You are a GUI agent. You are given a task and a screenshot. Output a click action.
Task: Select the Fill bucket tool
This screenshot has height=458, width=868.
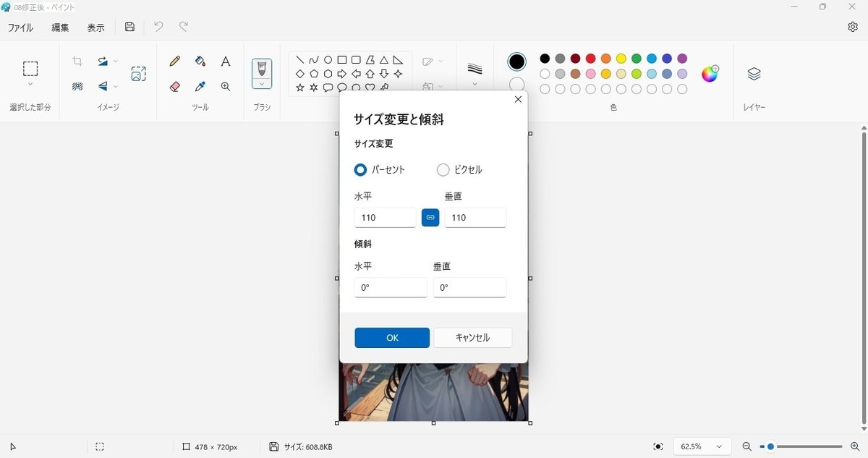point(200,62)
